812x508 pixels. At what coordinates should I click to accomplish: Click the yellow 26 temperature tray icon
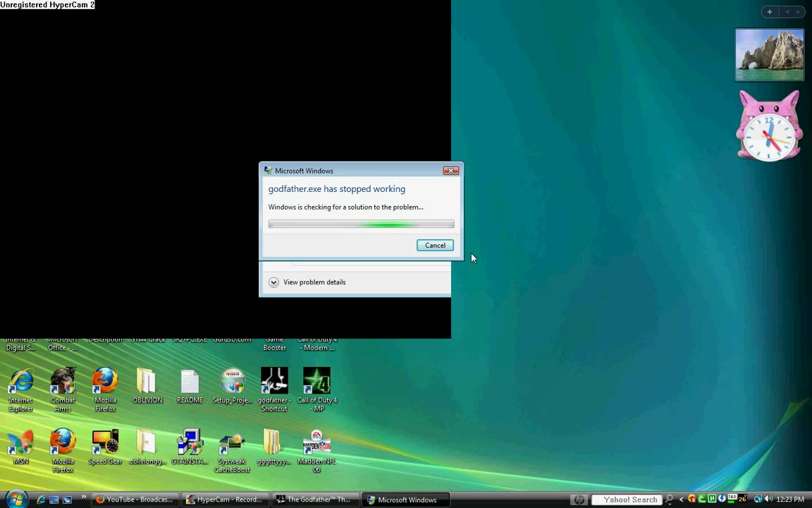click(742, 500)
